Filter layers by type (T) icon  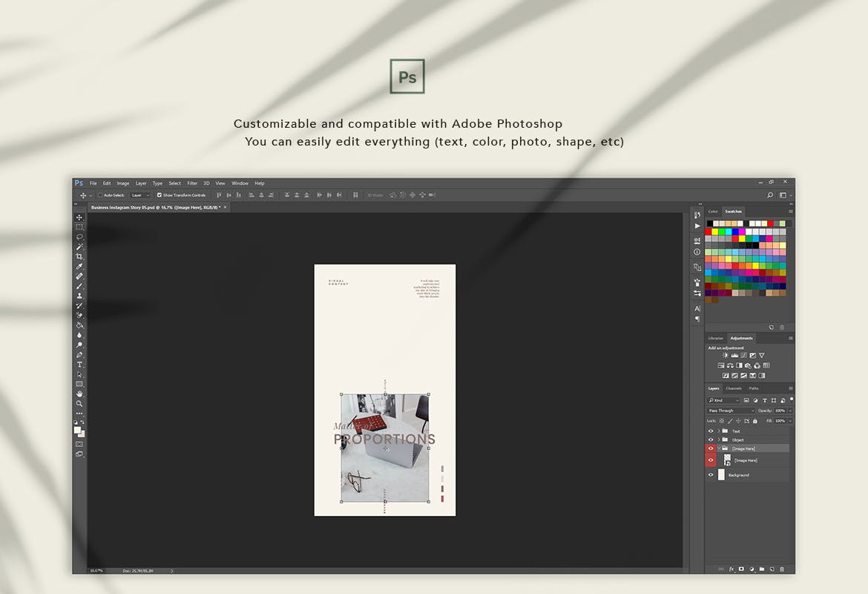(x=764, y=401)
